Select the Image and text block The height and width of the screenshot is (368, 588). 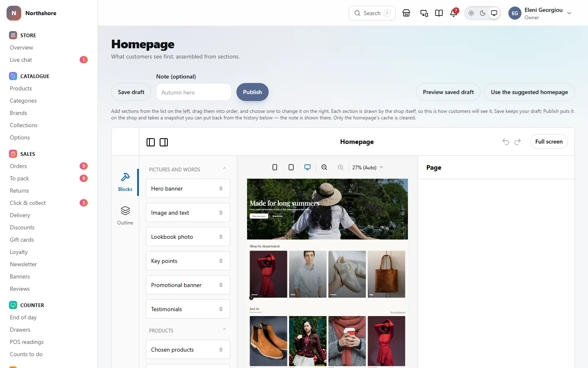188,213
